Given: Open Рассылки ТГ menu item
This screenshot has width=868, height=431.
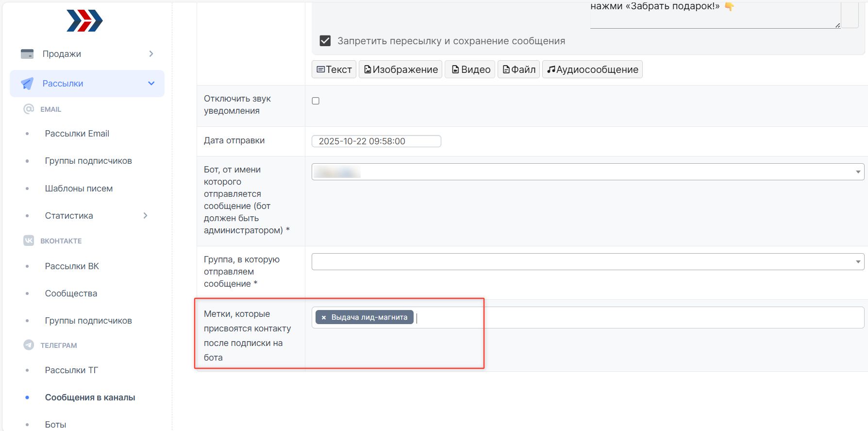Looking at the screenshot, I should click(71, 370).
